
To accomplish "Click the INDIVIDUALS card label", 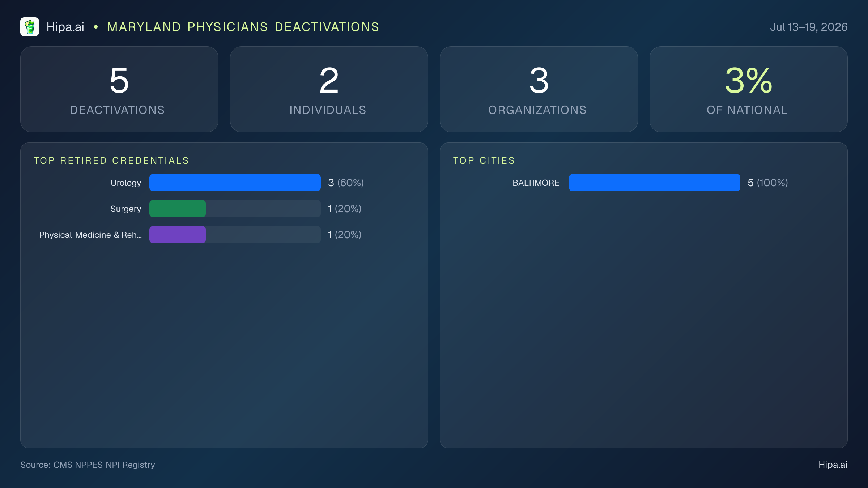I will pyautogui.click(x=328, y=110).
